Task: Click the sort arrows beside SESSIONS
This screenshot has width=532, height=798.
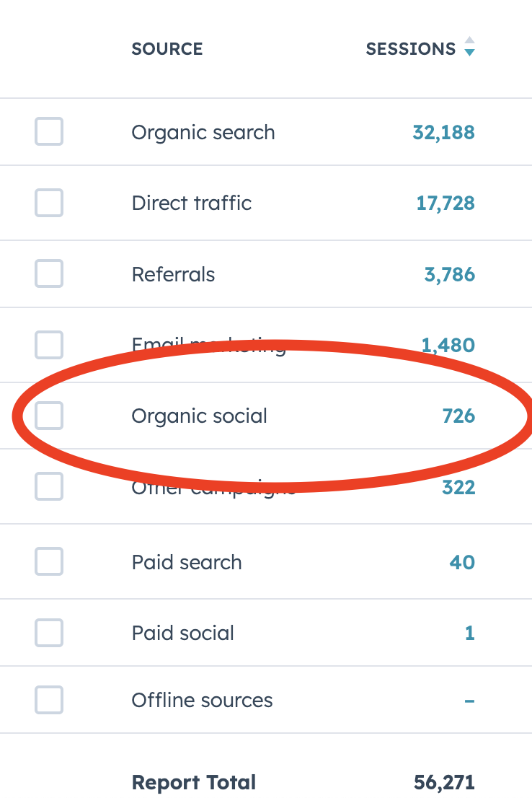Action: tap(469, 47)
